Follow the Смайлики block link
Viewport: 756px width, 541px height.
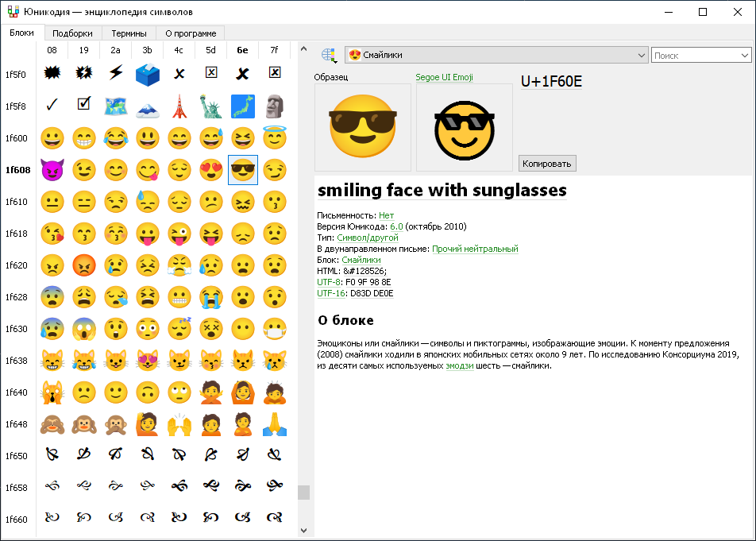(361, 260)
